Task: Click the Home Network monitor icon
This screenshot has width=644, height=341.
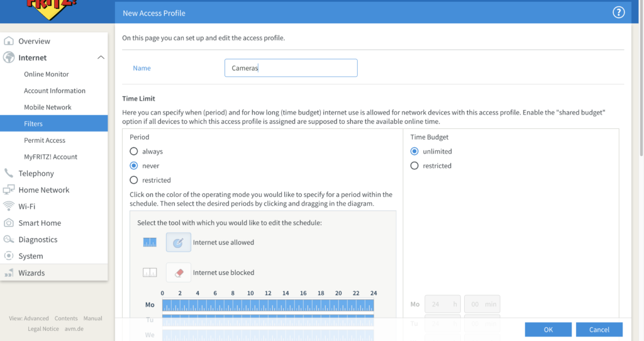Action: tap(9, 190)
